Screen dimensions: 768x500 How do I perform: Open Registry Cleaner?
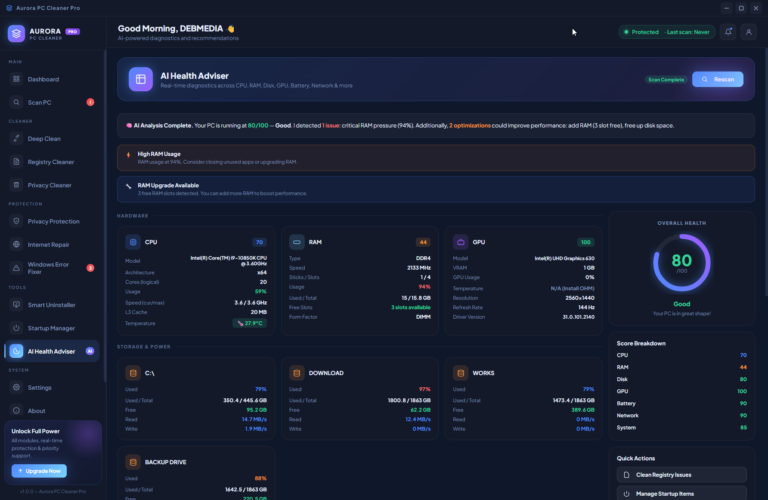tap(52, 162)
